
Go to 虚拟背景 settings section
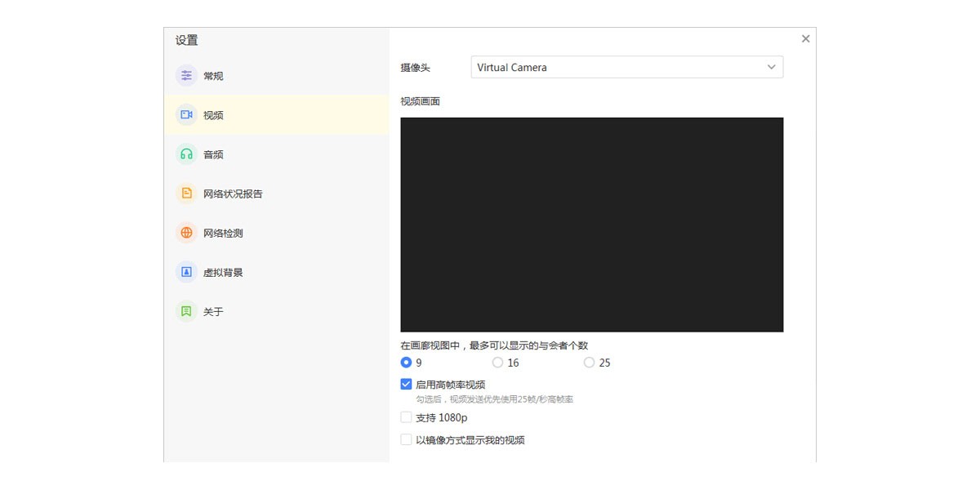point(223,272)
